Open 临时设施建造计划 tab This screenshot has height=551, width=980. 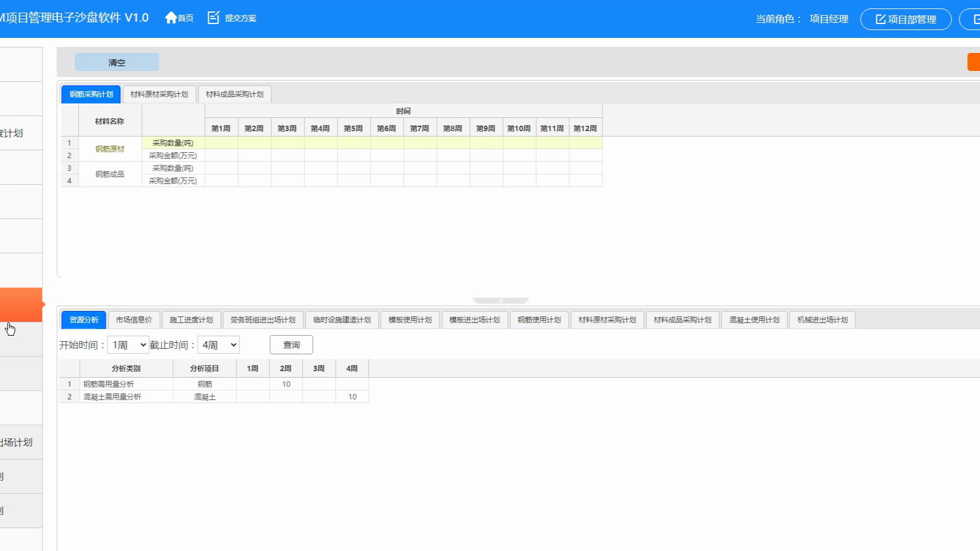click(x=341, y=320)
